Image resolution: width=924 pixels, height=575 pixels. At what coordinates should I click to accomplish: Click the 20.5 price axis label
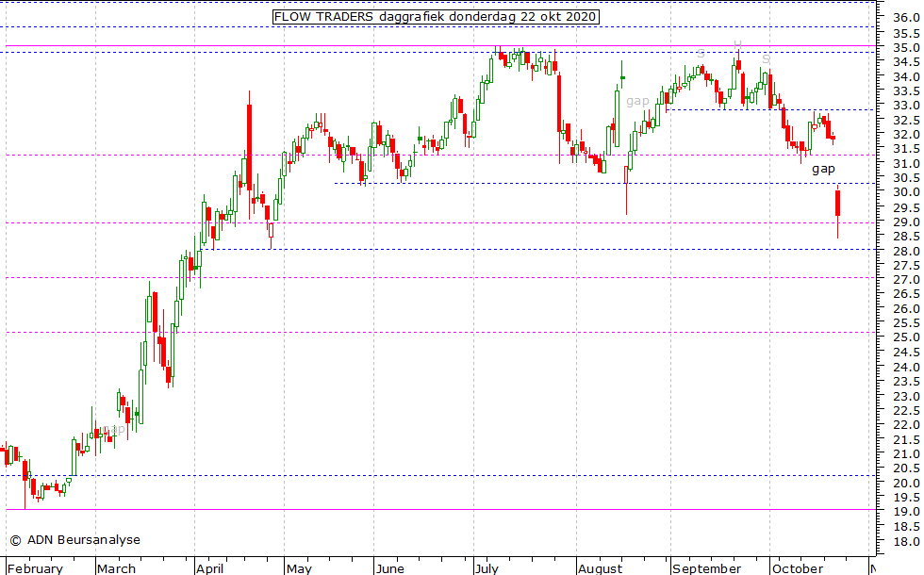[x=906, y=468]
